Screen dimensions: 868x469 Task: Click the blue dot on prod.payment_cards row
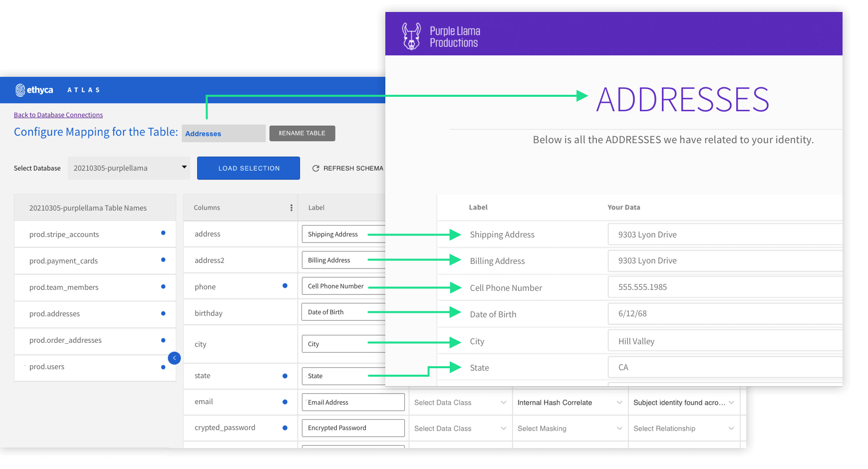coord(163,260)
